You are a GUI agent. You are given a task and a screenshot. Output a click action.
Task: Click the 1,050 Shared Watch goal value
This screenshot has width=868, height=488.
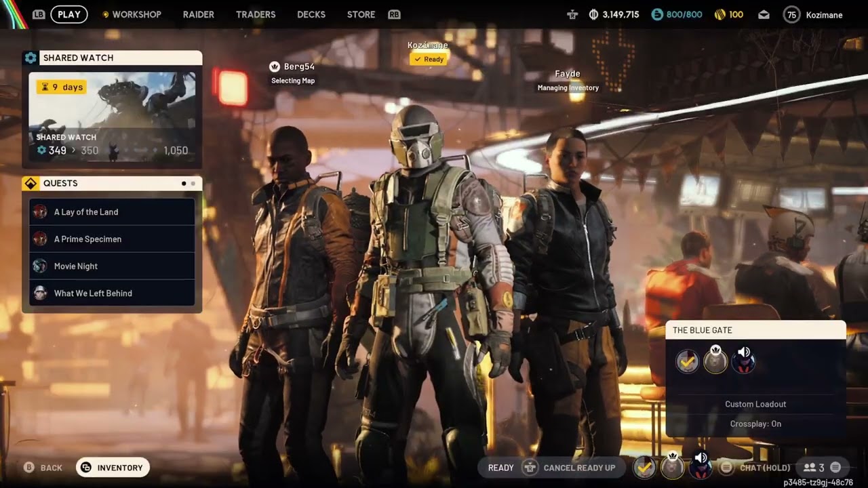(x=176, y=150)
